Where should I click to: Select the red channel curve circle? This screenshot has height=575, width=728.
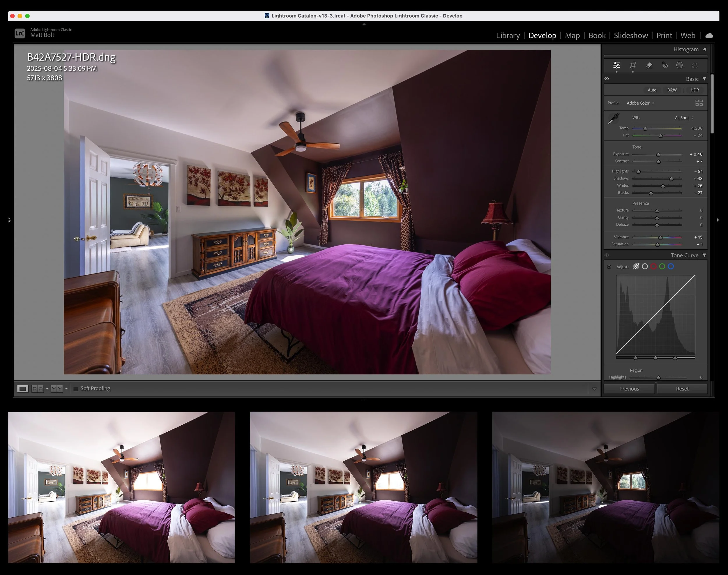(x=654, y=267)
